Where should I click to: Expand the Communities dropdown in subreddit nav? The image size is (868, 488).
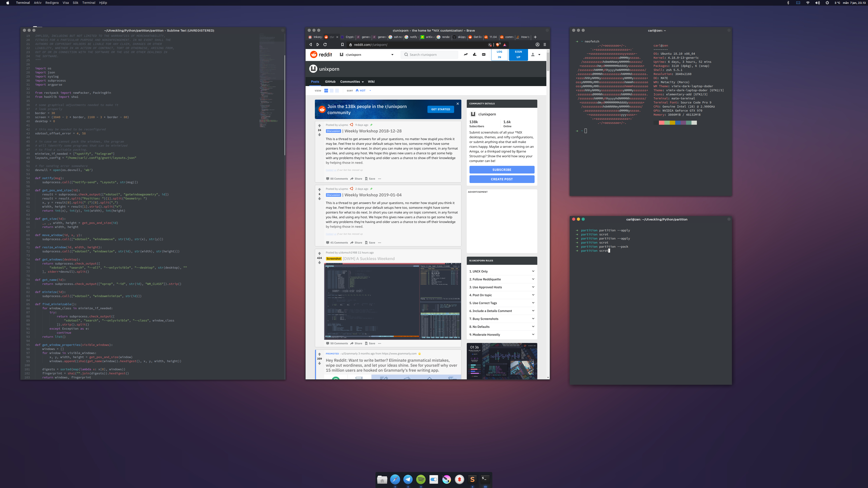[x=352, y=82]
